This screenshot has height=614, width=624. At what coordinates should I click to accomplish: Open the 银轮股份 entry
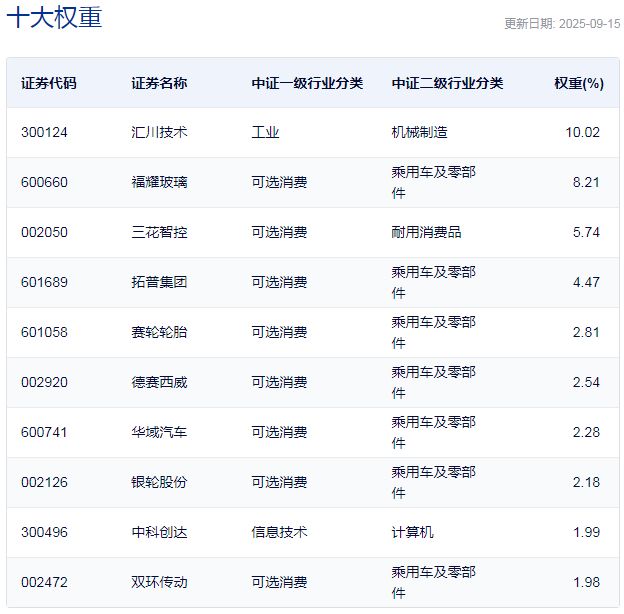tap(159, 482)
